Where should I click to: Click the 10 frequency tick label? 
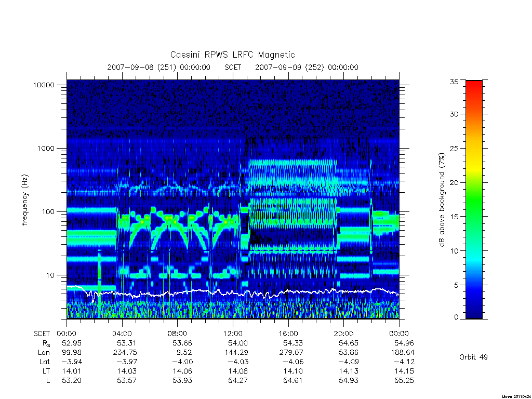[x=50, y=275]
